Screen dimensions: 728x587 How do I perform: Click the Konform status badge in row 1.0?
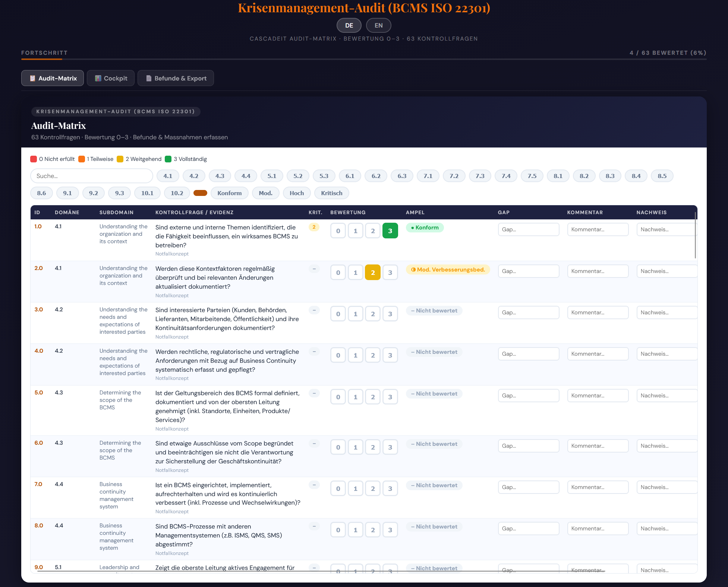point(425,228)
